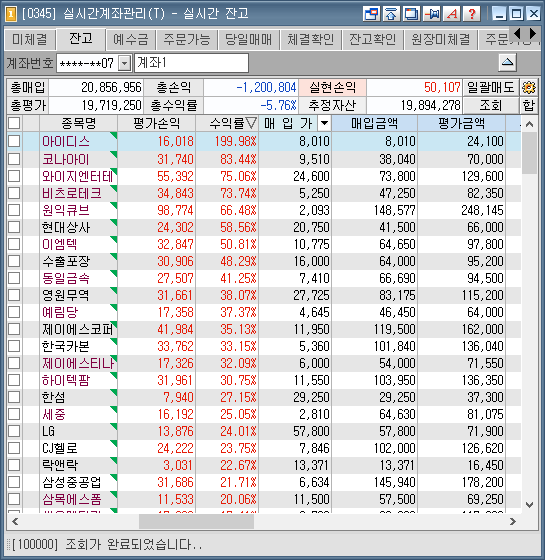Select the 한국카본 stock name
Viewport: 545px width, 560px height.
click(66, 346)
